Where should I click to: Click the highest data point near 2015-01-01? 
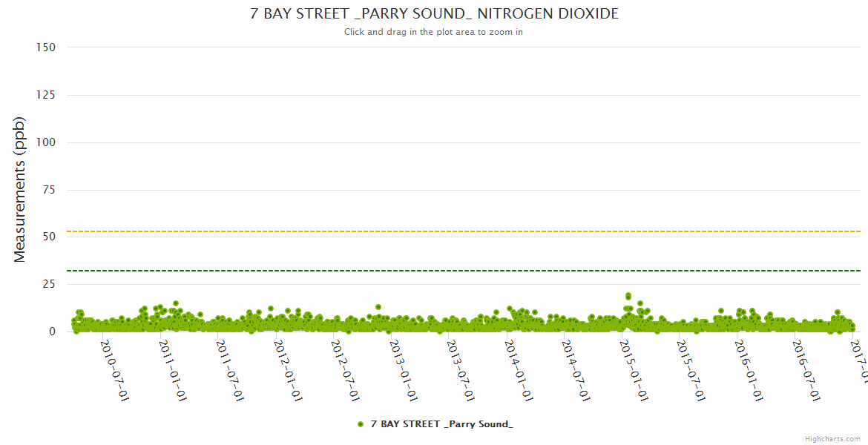point(628,296)
